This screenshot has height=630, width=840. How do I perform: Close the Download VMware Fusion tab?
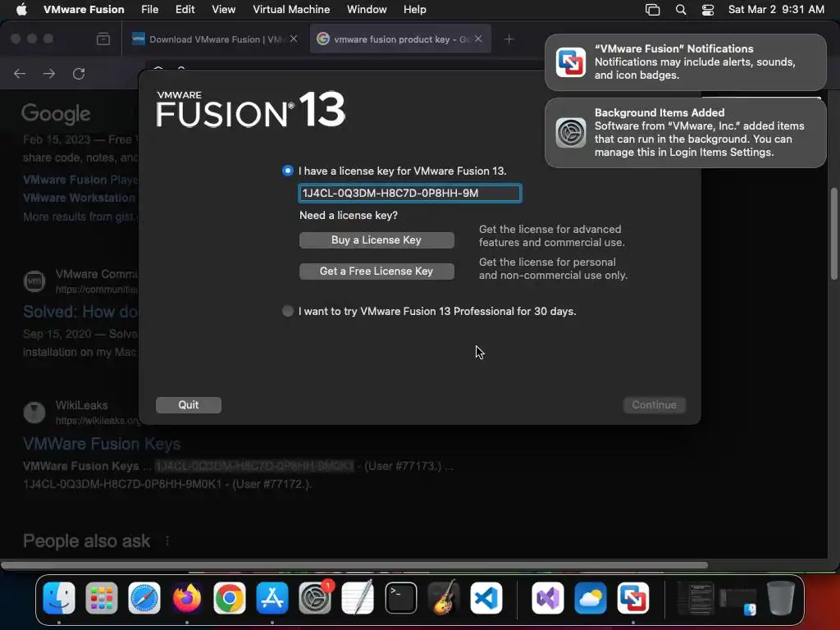[294, 39]
